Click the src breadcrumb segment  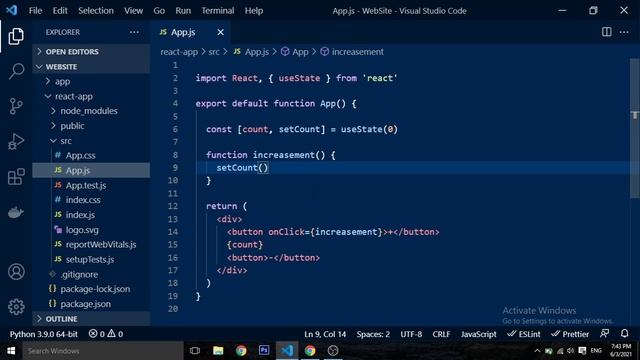(214, 52)
